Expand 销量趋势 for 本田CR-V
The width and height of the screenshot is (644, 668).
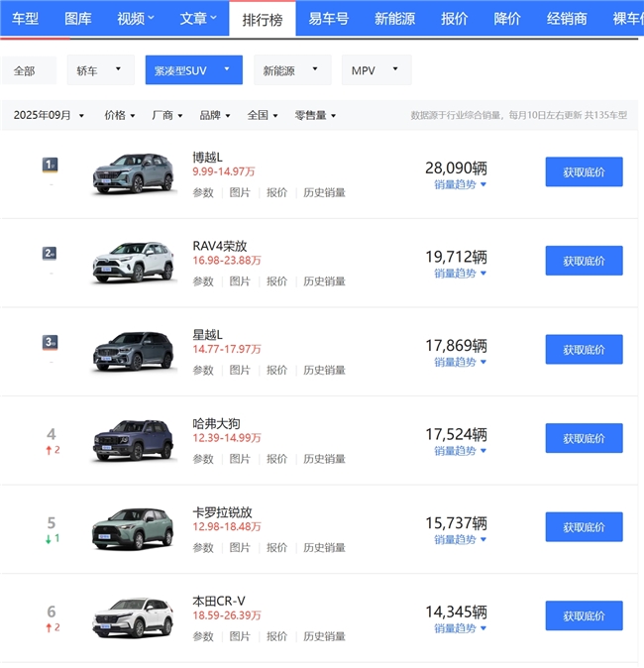coord(460,629)
